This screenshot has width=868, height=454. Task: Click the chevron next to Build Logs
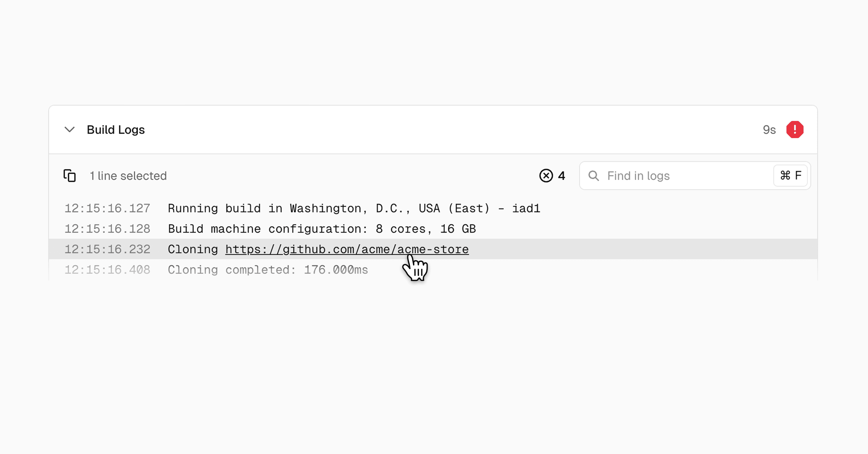point(70,130)
